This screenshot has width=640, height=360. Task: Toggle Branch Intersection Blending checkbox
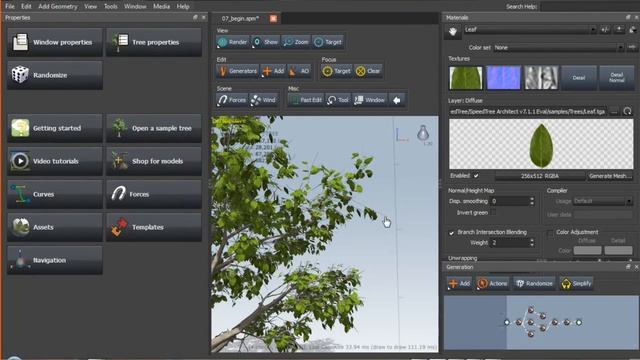[451, 233]
